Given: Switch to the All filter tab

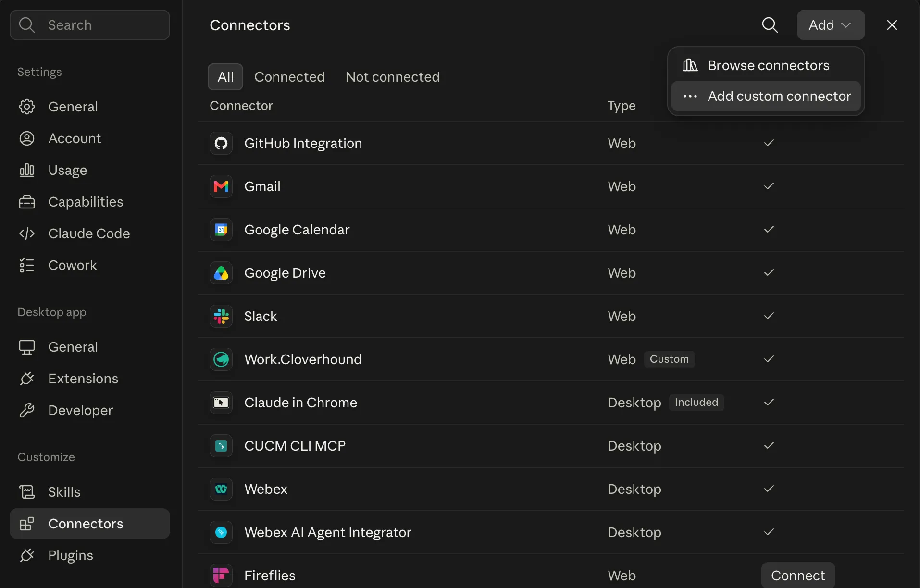Looking at the screenshot, I should click(x=225, y=77).
